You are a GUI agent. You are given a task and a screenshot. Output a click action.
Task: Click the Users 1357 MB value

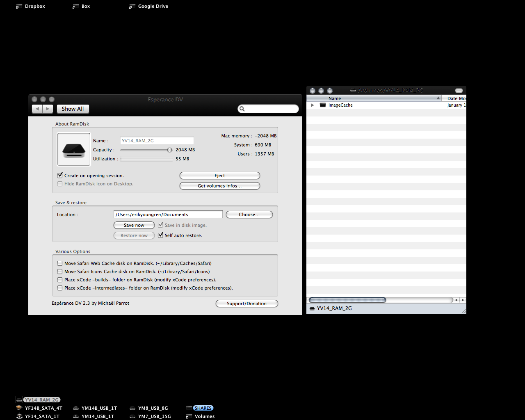click(265, 154)
